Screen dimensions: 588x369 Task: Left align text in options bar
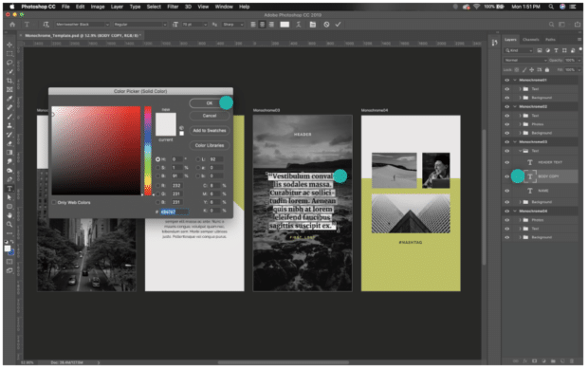tap(253, 25)
